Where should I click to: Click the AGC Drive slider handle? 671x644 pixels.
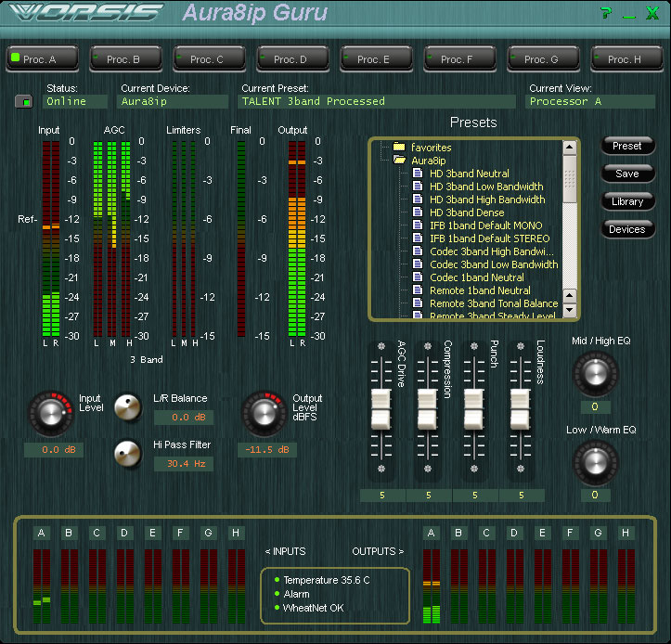coord(381,408)
